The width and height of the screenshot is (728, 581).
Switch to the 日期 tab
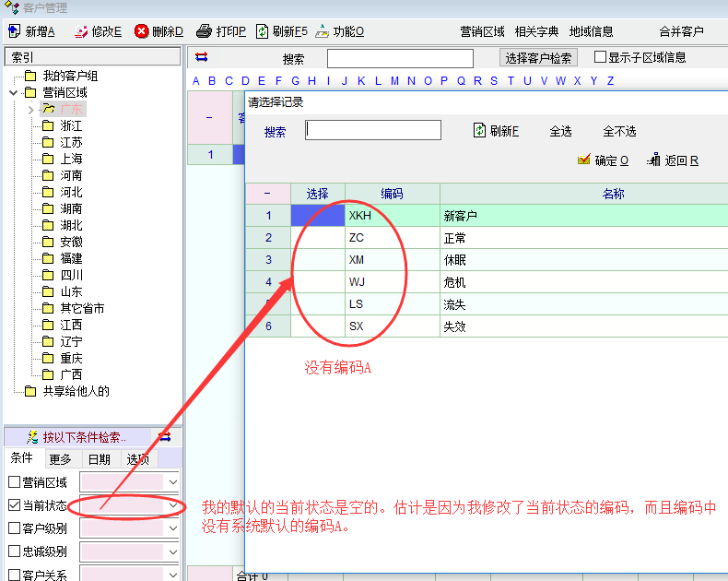click(x=99, y=459)
